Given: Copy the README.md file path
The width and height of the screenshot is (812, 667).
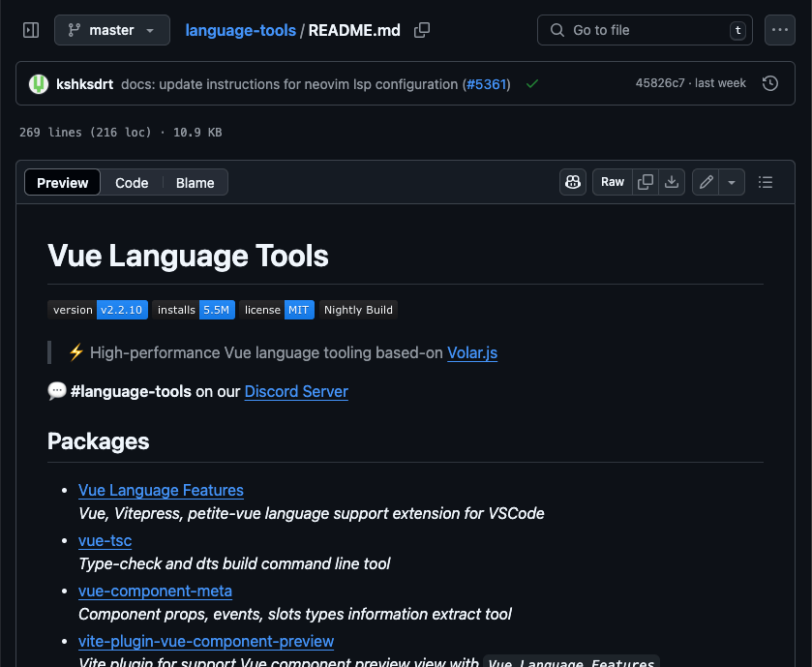Looking at the screenshot, I should click(422, 30).
